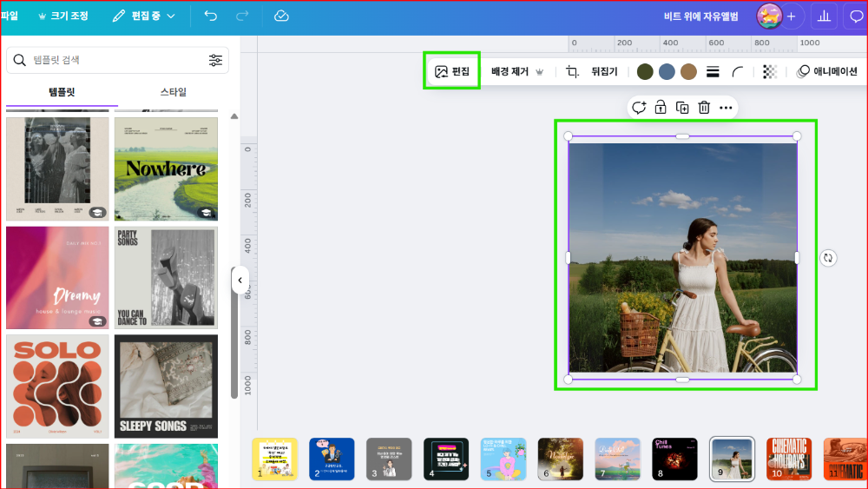Open page 8 Chill Tunes thumbnail
868x489 pixels.
674,459
